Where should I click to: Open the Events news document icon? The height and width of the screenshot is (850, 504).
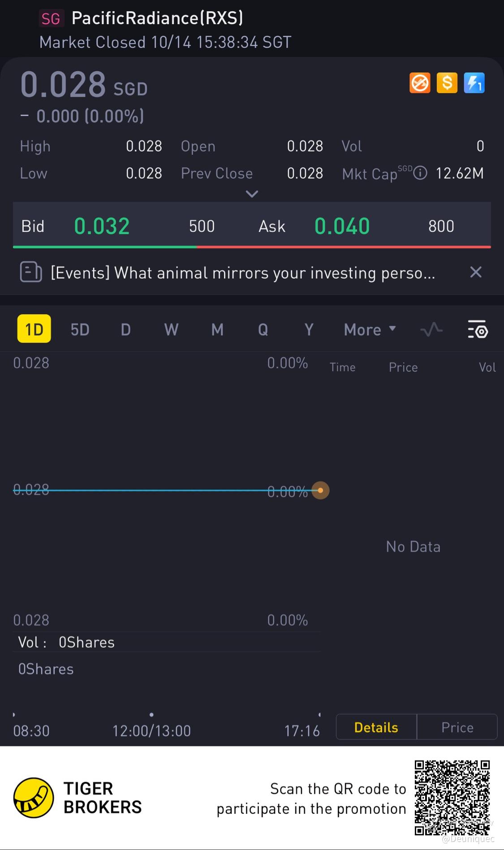[x=31, y=272]
